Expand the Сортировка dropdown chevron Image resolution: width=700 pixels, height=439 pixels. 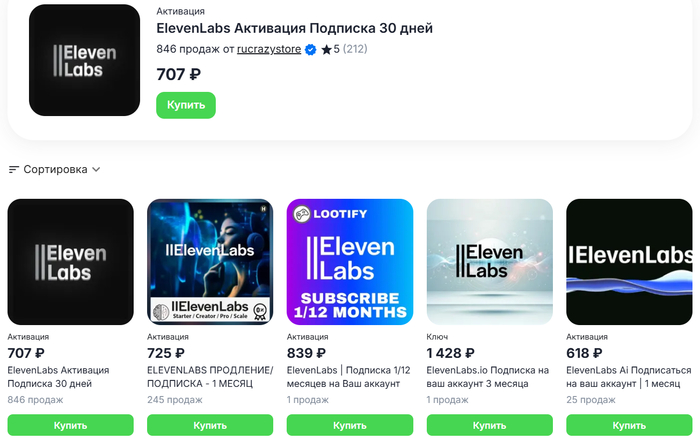[x=96, y=170]
